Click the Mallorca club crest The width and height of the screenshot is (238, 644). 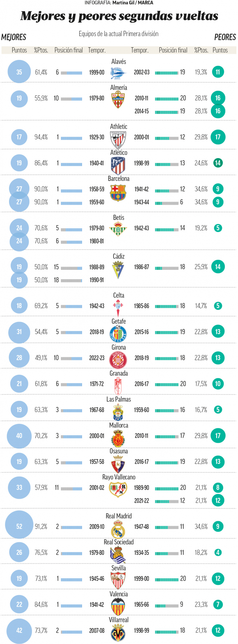click(x=118, y=438)
